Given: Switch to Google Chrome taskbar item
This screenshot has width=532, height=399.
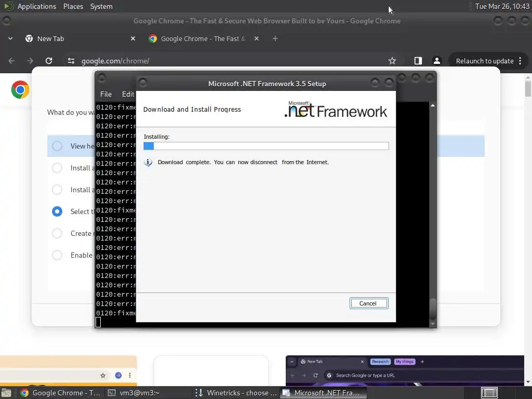Looking at the screenshot, I should 60,393.
